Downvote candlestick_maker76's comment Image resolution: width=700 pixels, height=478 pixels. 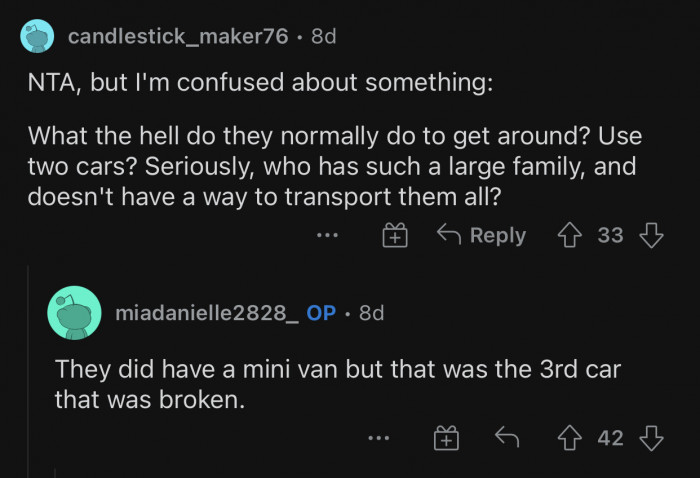(651, 236)
